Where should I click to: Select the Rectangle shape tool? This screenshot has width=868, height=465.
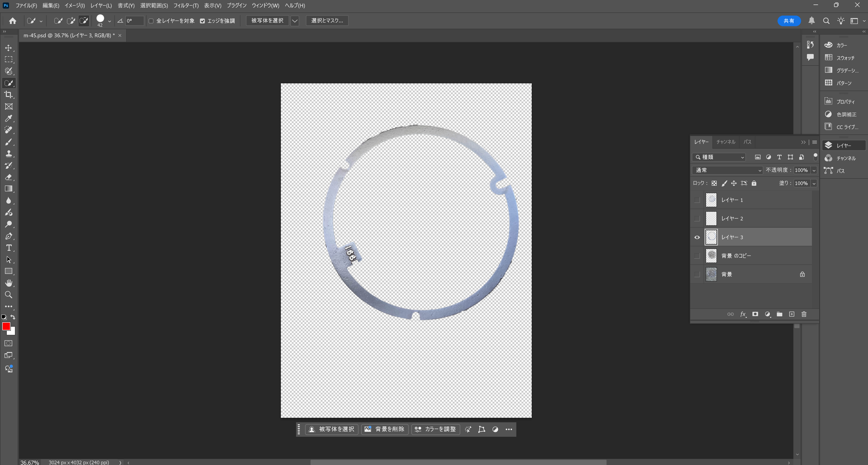pos(8,271)
